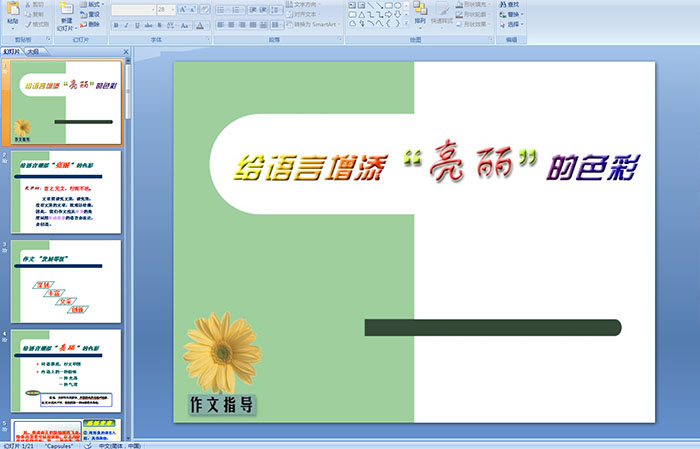The width and height of the screenshot is (700, 449).
Task: Align paragraph text right
Action: click(242, 25)
